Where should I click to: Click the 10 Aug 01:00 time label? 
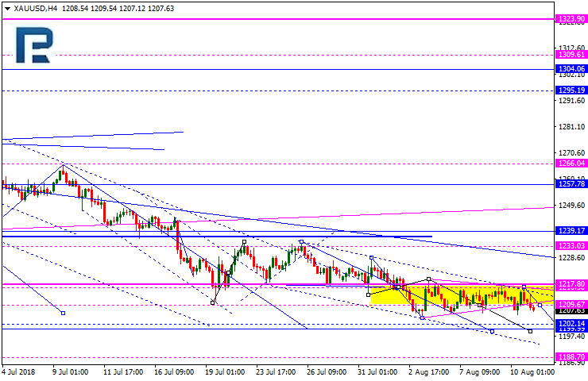(x=532, y=372)
